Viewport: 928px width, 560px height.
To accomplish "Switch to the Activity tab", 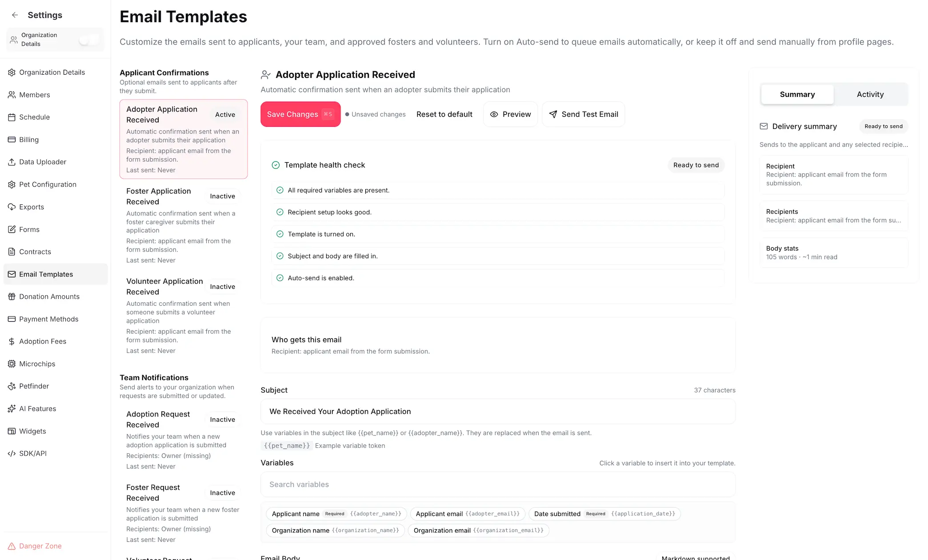I will (x=870, y=94).
